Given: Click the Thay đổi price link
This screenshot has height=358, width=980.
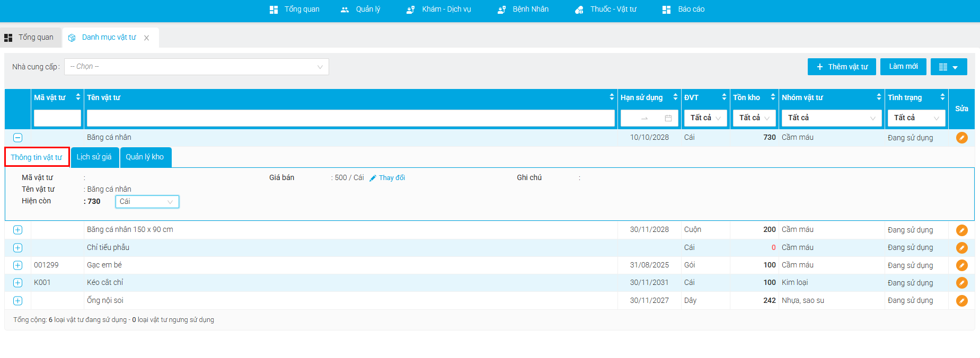Looking at the screenshot, I should tap(387, 178).
